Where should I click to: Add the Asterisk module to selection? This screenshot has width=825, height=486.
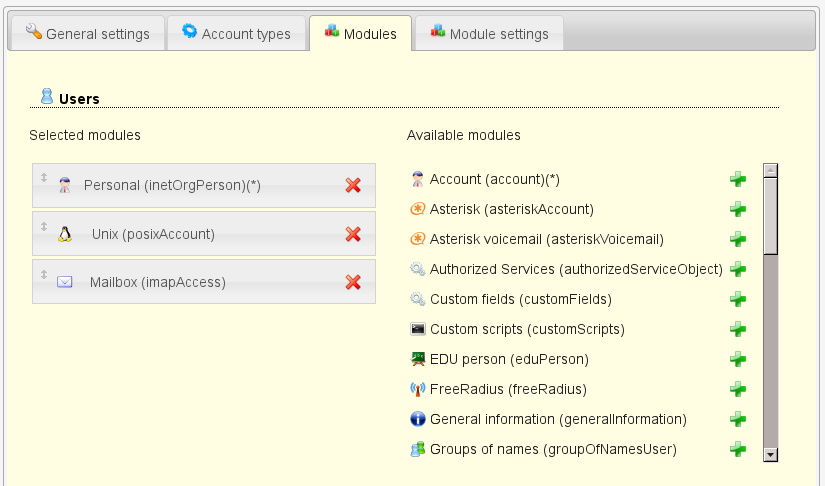tap(738, 209)
